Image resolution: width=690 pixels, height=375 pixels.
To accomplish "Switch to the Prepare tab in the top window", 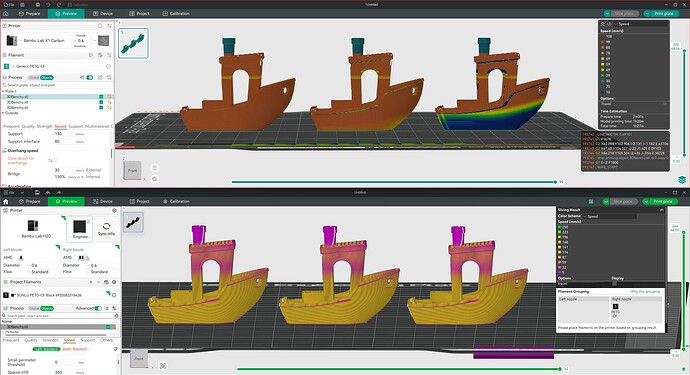I will point(29,14).
